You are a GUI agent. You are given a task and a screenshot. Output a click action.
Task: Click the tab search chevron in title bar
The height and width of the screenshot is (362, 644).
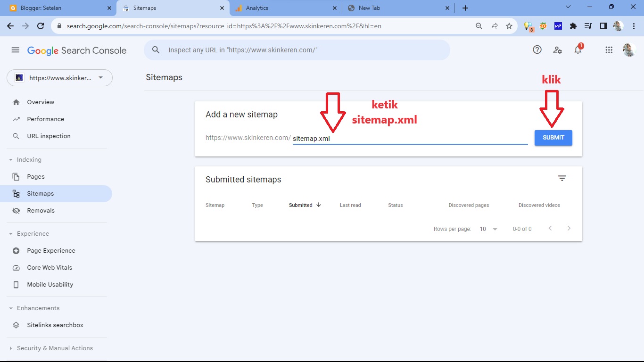click(568, 7)
